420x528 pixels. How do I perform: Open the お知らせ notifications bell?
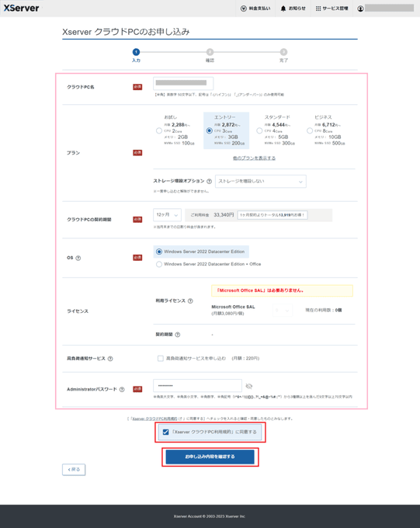coord(293,9)
